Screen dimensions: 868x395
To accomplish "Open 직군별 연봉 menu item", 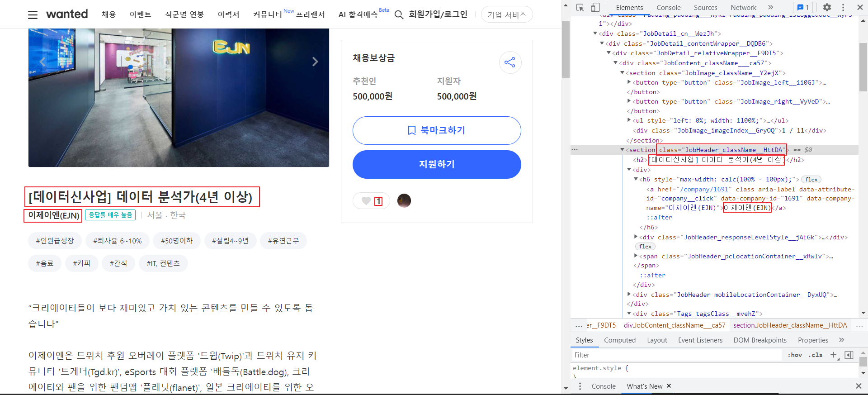I will (184, 14).
